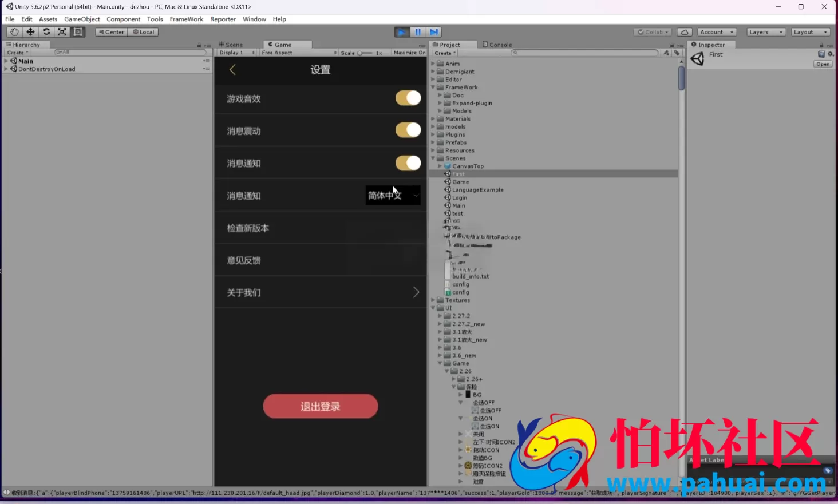Pause the running game
Image resolution: width=838 pixels, height=504 pixels.
418,32
